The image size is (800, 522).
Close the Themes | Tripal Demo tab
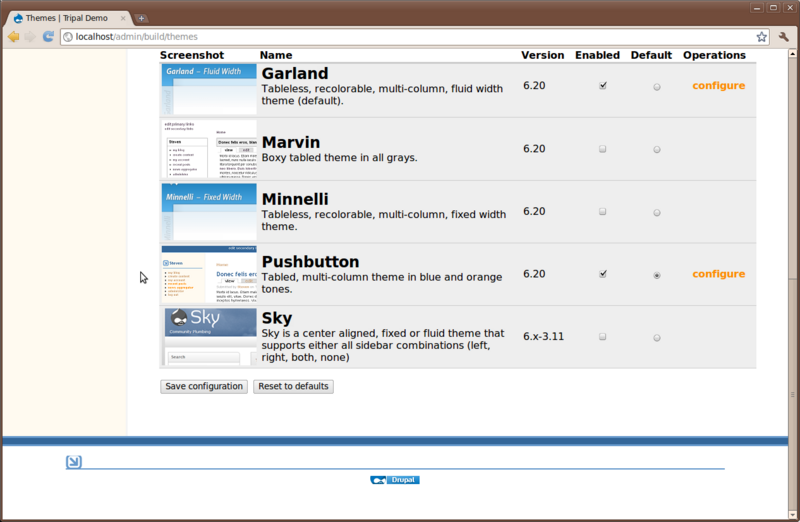pos(123,18)
